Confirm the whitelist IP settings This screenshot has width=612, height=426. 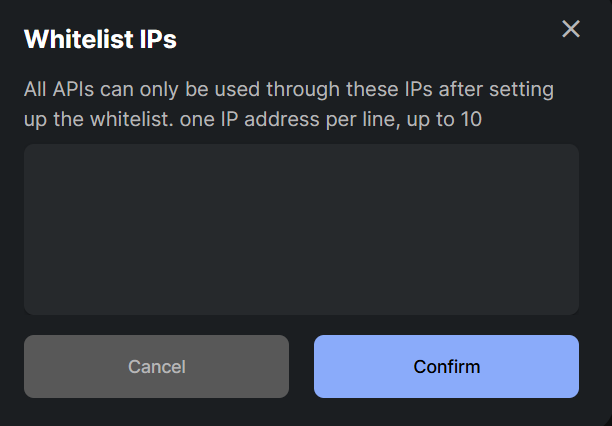(x=446, y=366)
